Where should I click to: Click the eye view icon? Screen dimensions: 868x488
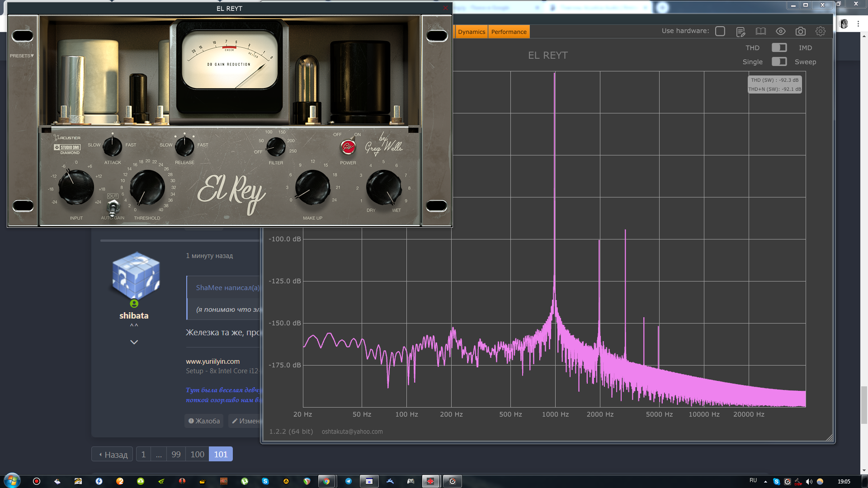(781, 31)
